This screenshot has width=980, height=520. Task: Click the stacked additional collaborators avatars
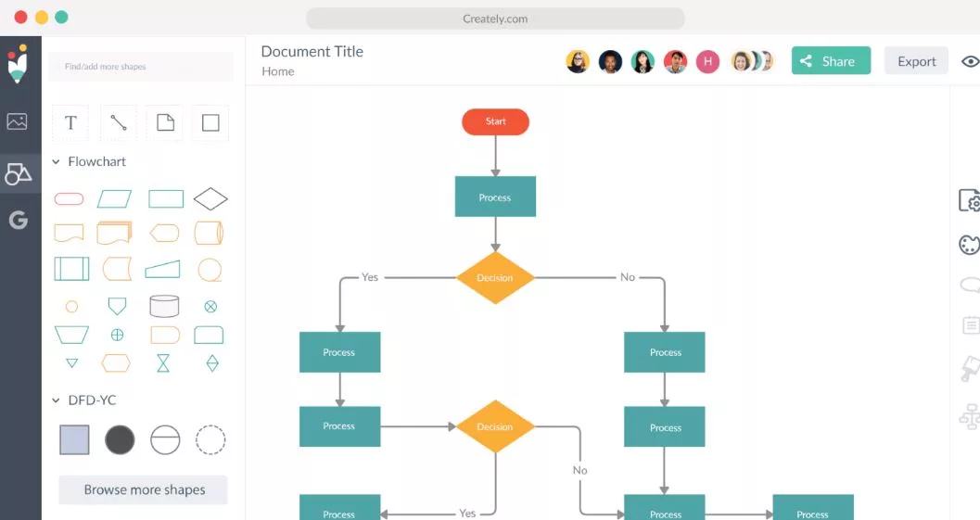(x=752, y=61)
